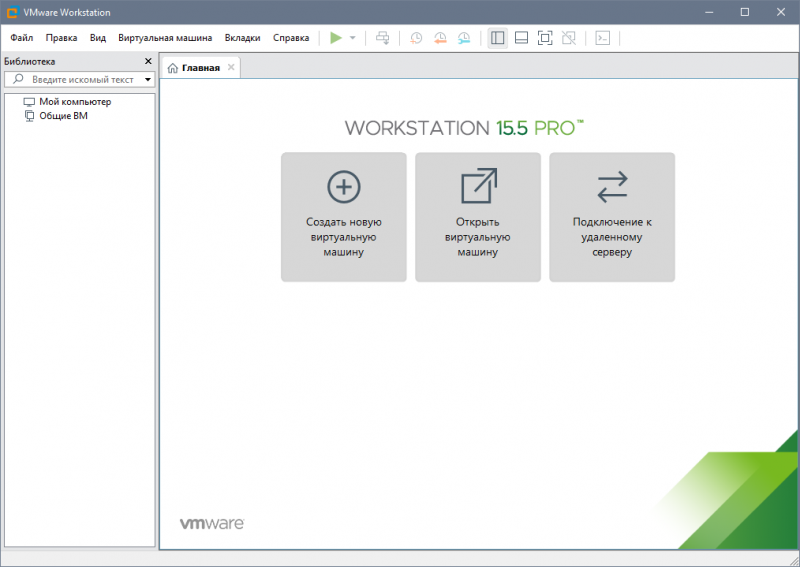Toggle the thumbnail bar view icon
This screenshot has height=567, width=800.
[521, 38]
